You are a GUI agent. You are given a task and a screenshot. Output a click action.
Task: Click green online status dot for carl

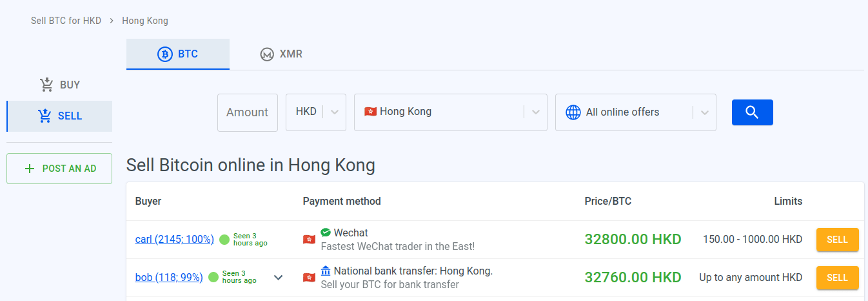click(224, 240)
